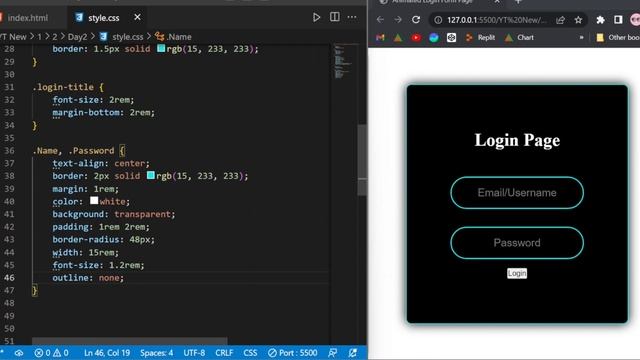Screen dimensions: 640x360
Task: Click the minimap code overview
Action: tap(343, 61)
